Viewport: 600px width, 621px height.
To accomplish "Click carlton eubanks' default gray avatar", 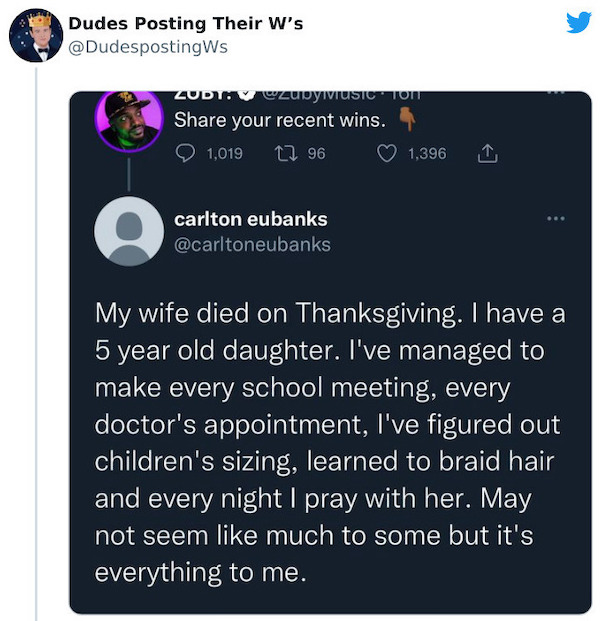I will (128, 231).
